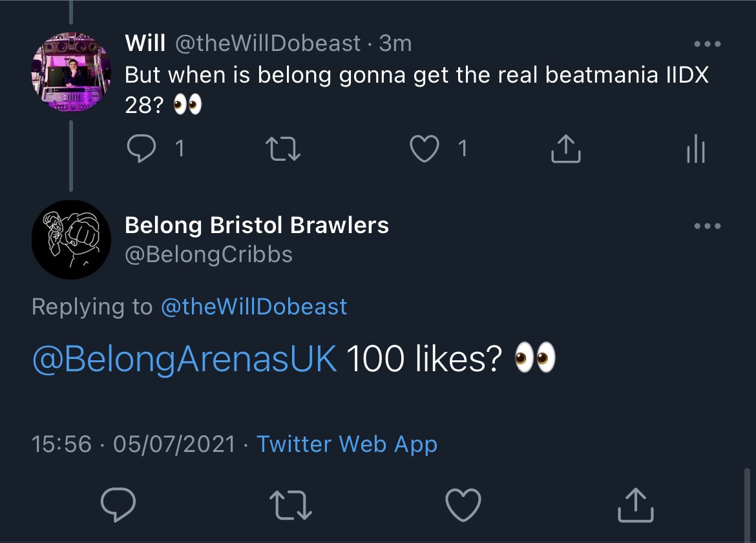Open the Twitter Web App source link
This screenshot has height=543, width=756.
[x=347, y=444]
